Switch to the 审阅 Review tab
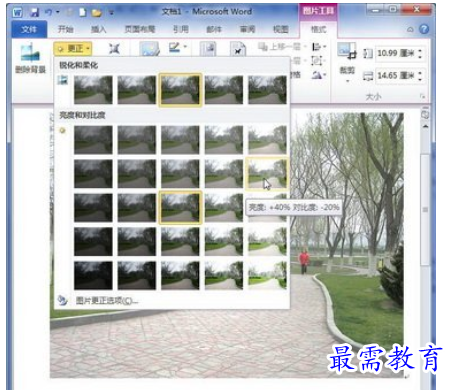 [x=247, y=29]
